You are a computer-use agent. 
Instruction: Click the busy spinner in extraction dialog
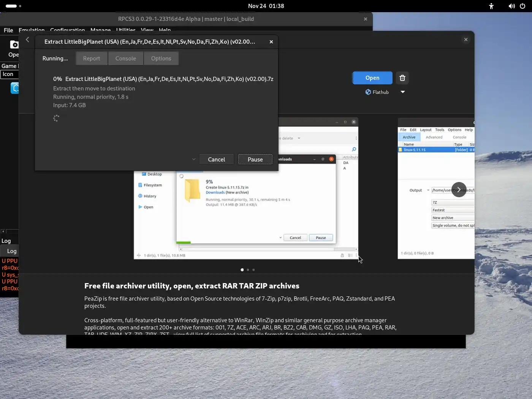(x=56, y=118)
